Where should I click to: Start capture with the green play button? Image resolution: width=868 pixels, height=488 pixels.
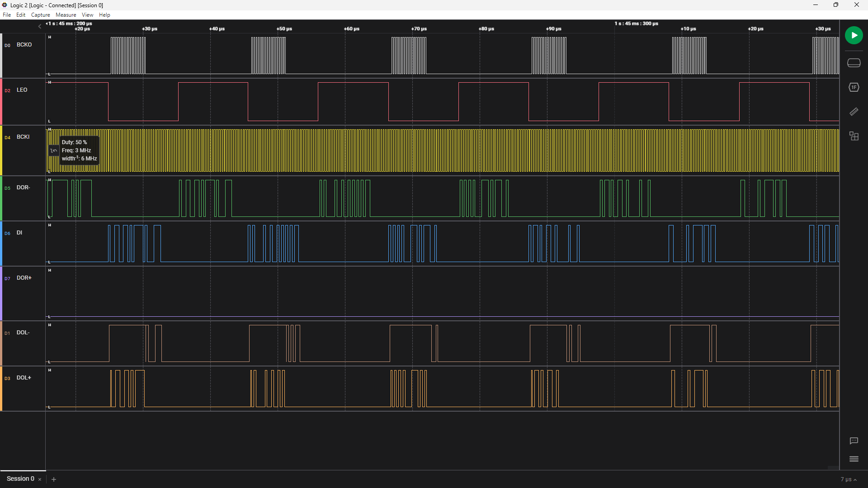(854, 35)
